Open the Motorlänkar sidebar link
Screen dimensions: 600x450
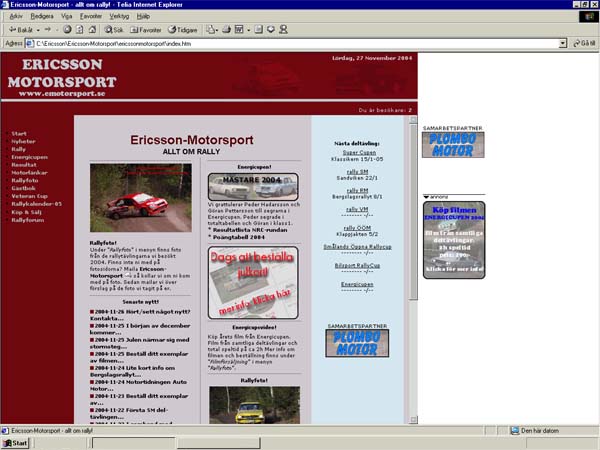click(x=29, y=173)
